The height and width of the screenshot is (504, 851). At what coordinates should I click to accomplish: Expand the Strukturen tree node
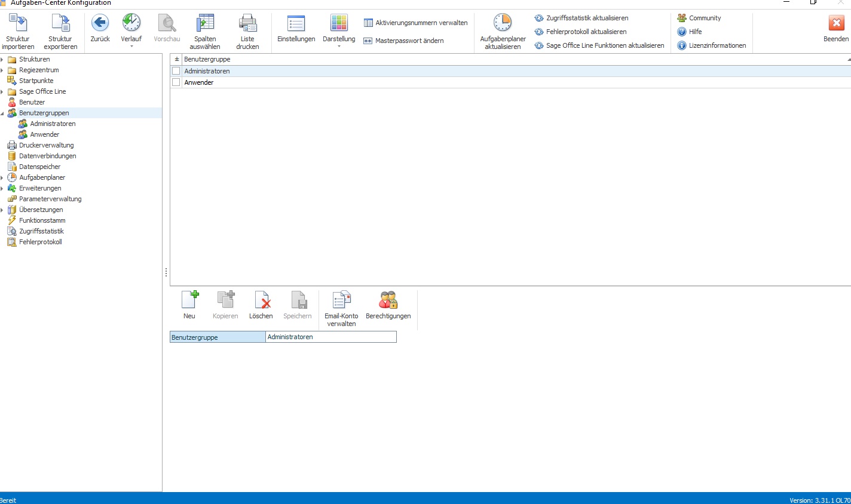point(2,59)
